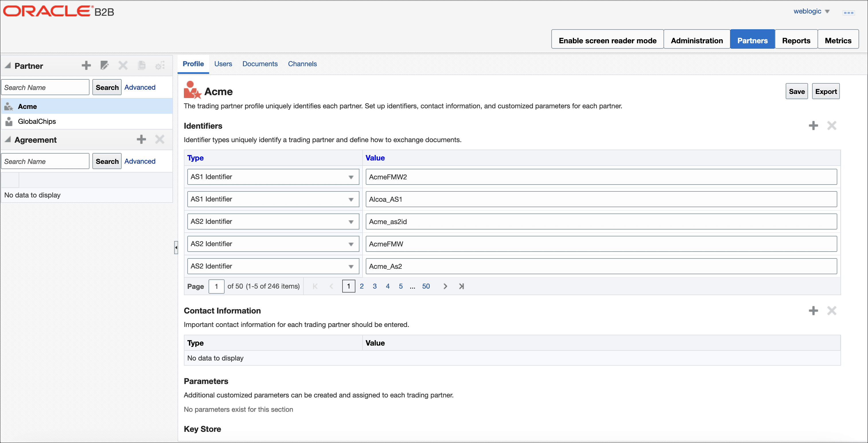The height and width of the screenshot is (443, 868).
Task: Select the Acme partner
Action: [x=87, y=106]
